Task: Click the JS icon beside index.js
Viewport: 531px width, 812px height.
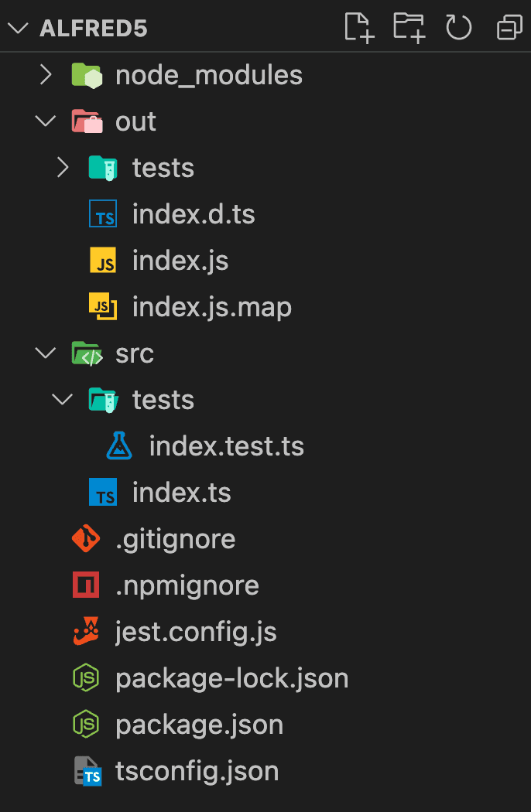Action: (x=103, y=261)
